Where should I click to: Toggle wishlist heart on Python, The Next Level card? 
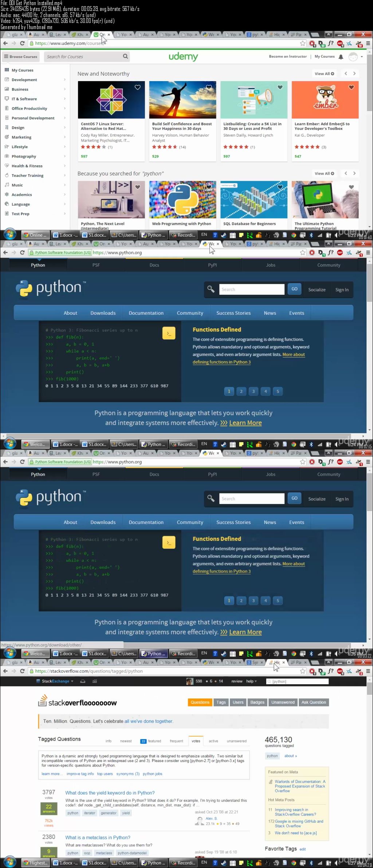(138, 187)
